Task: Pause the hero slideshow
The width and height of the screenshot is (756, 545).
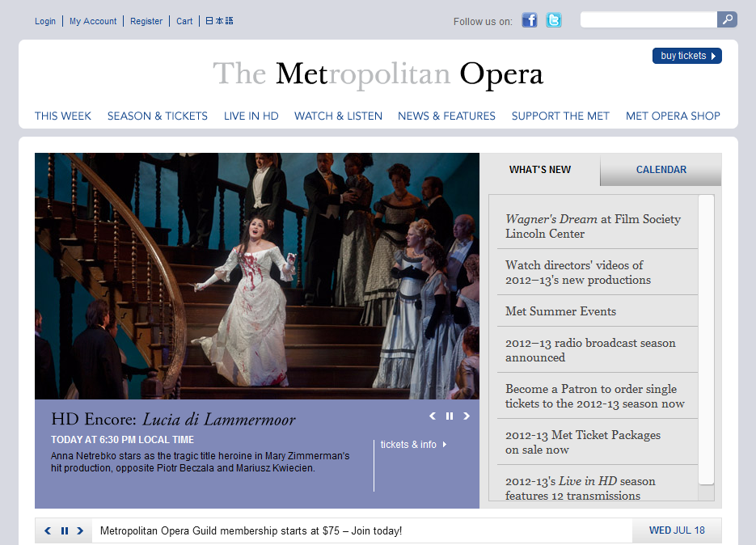Action: point(450,416)
